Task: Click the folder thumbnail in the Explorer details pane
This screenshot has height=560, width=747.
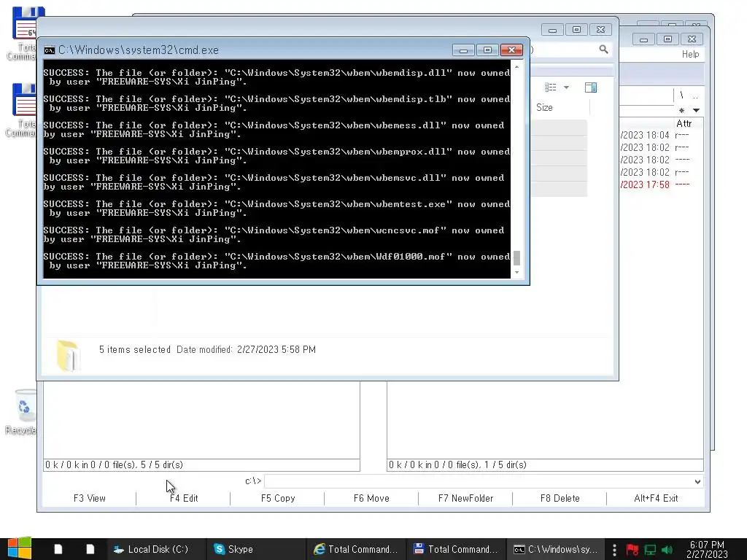Action: tap(68, 356)
